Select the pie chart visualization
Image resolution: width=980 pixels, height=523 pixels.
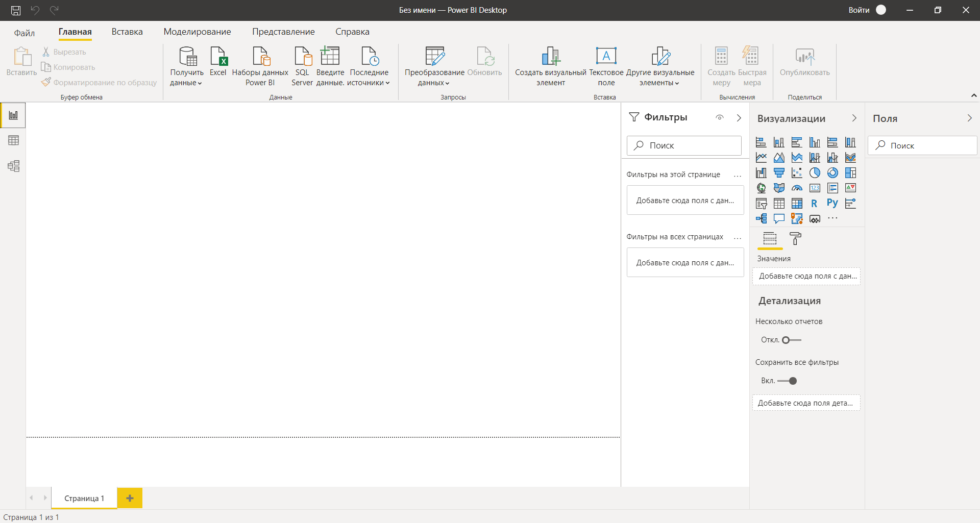[x=815, y=173]
